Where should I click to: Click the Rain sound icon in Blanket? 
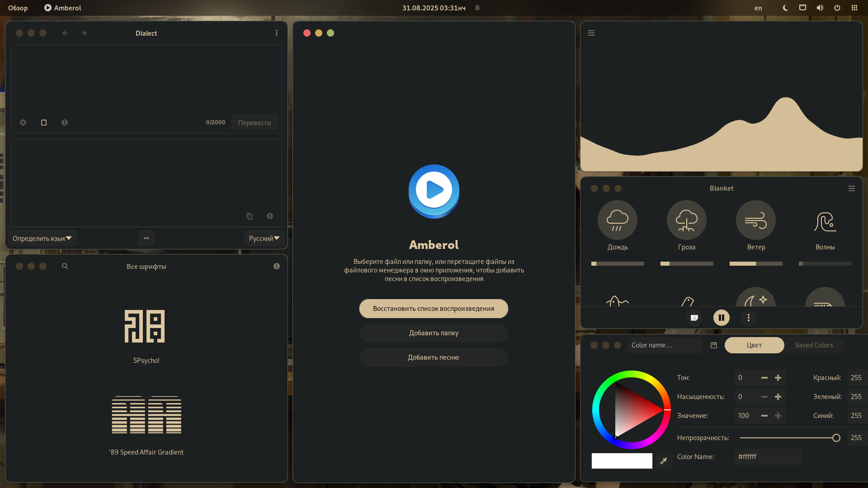617,220
